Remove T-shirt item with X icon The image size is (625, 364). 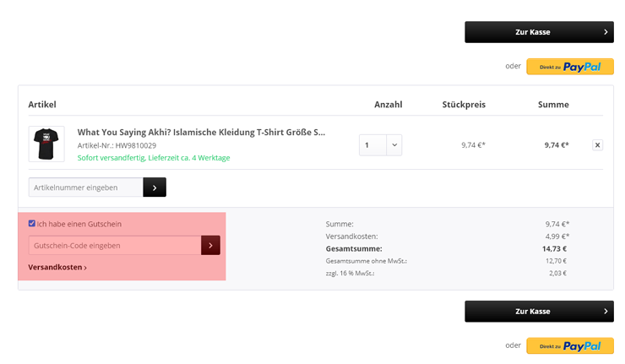coord(597,145)
